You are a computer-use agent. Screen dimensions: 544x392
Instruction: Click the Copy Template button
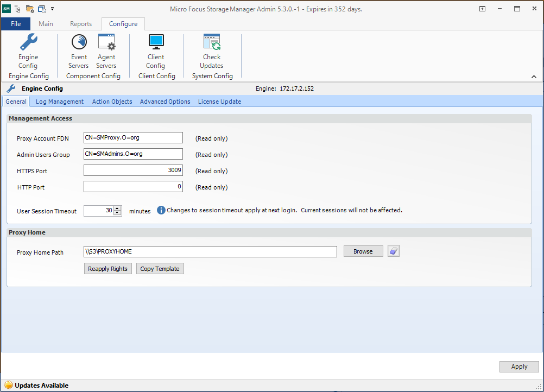click(160, 269)
